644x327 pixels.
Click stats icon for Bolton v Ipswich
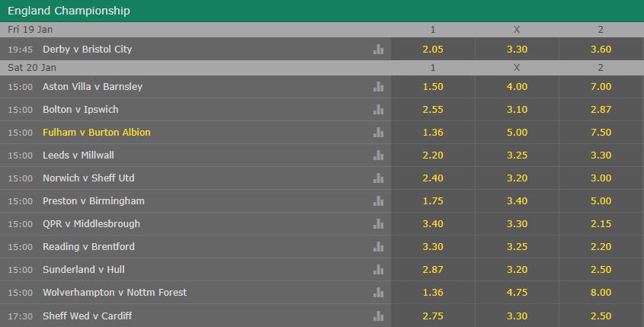(x=379, y=110)
